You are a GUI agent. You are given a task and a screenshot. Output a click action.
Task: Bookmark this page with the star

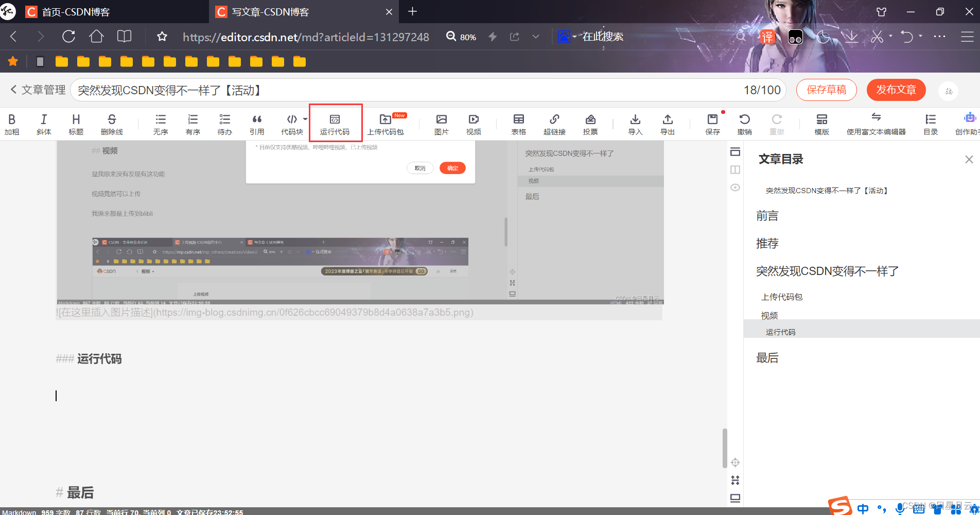(x=162, y=37)
